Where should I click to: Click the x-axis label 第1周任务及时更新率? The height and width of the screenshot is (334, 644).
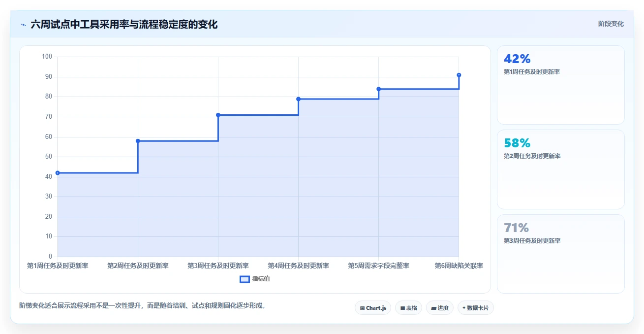[x=58, y=266]
